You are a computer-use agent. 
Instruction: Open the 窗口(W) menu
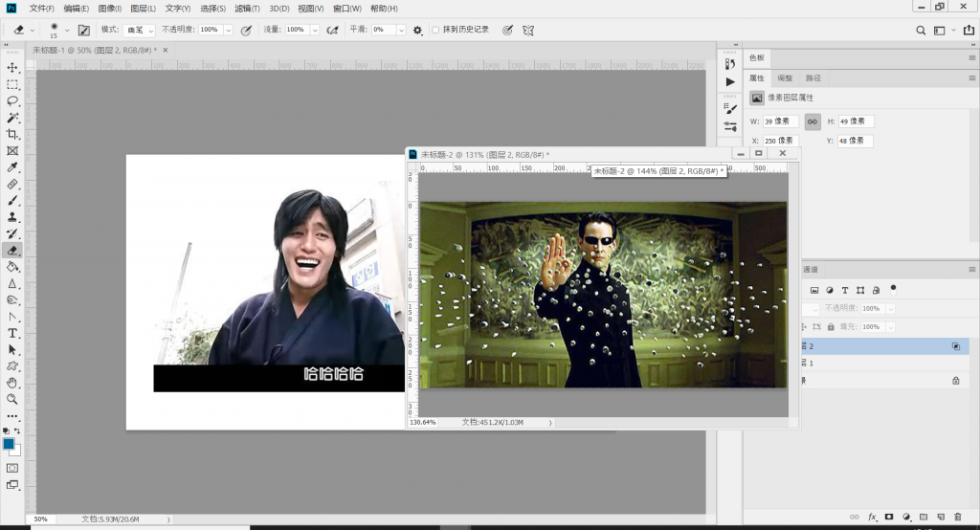click(x=346, y=9)
